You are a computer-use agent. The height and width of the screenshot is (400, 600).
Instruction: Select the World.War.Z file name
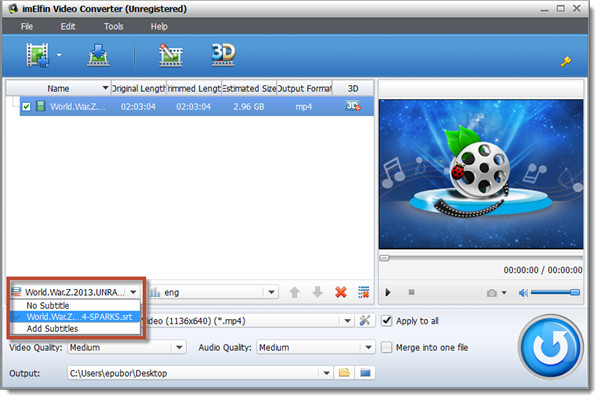[x=78, y=106]
